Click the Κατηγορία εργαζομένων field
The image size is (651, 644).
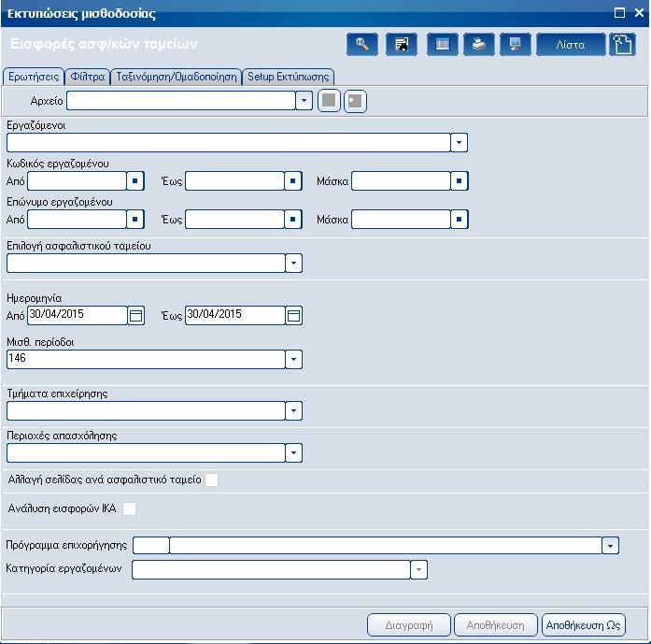pyautogui.click(x=271, y=569)
